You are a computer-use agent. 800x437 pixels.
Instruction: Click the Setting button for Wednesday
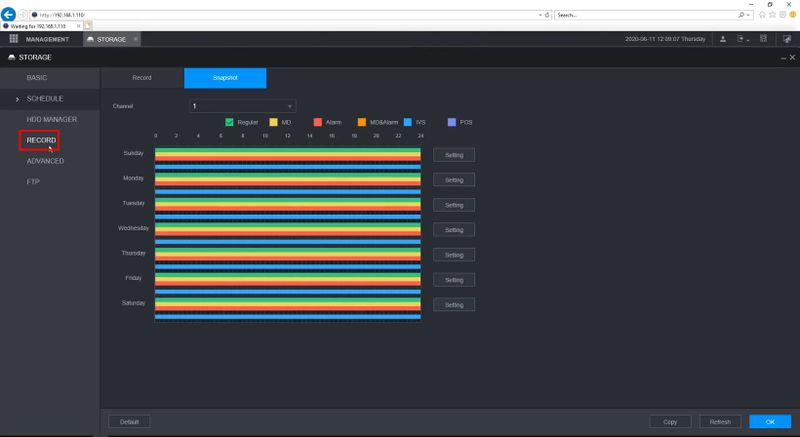(x=454, y=230)
